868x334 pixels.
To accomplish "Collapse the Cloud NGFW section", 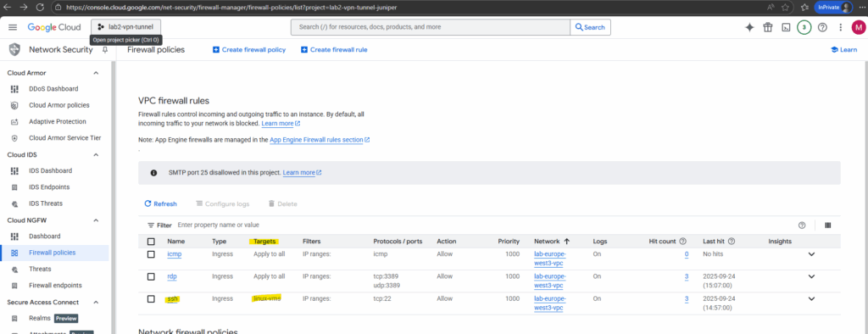I will coord(96,220).
